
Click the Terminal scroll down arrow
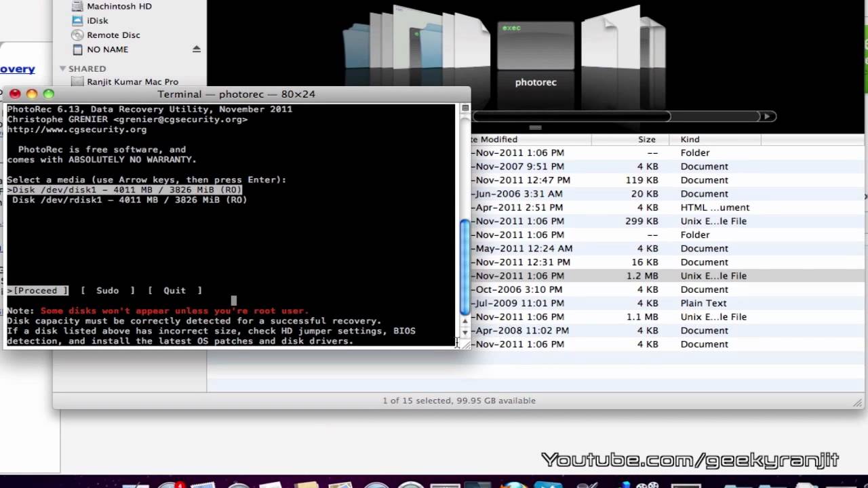465,332
